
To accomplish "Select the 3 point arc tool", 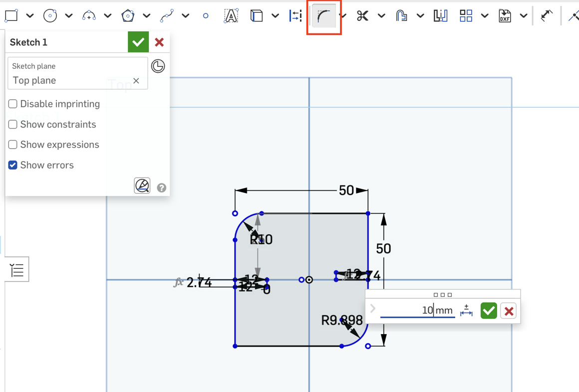I will pyautogui.click(x=89, y=16).
